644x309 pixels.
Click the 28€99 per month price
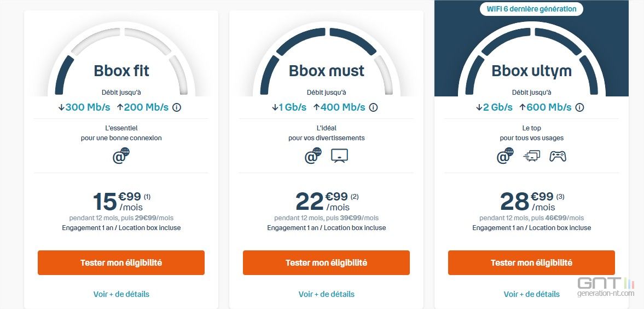[532, 202]
